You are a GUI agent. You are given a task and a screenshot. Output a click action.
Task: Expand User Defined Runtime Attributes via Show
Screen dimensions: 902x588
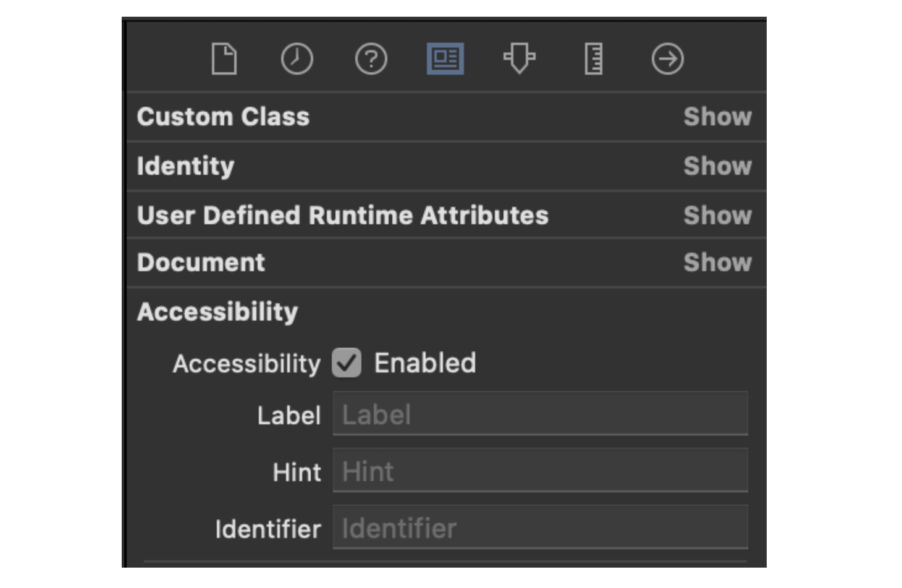717,216
